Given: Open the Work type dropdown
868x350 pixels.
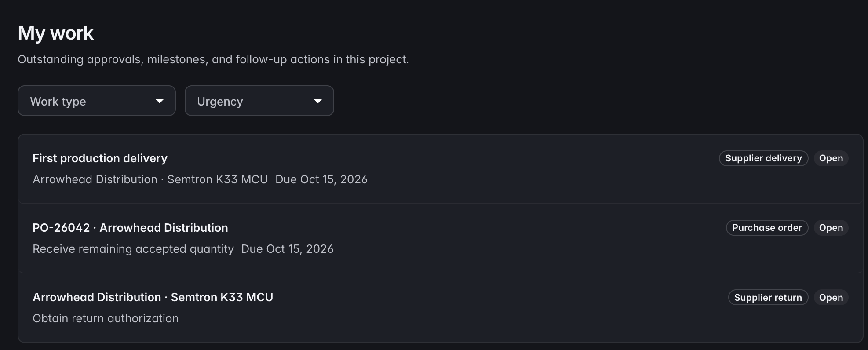Looking at the screenshot, I should click(x=97, y=101).
